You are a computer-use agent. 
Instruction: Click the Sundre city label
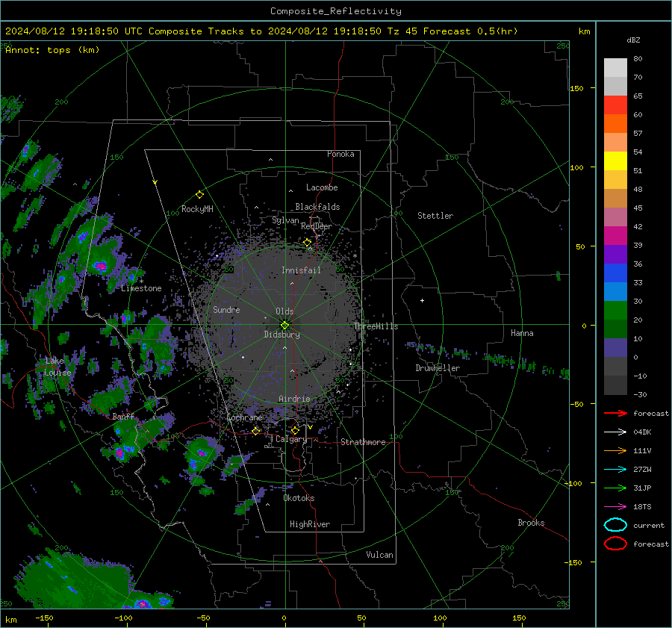coord(227,309)
